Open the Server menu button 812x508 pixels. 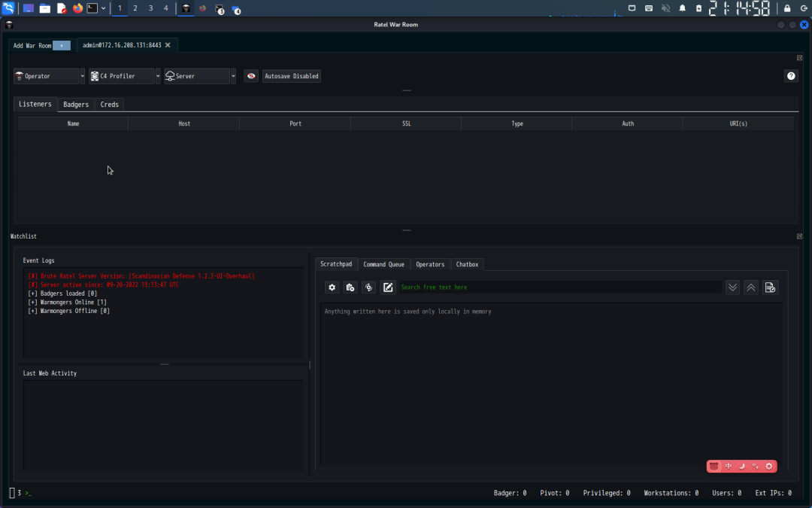(x=197, y=76)
